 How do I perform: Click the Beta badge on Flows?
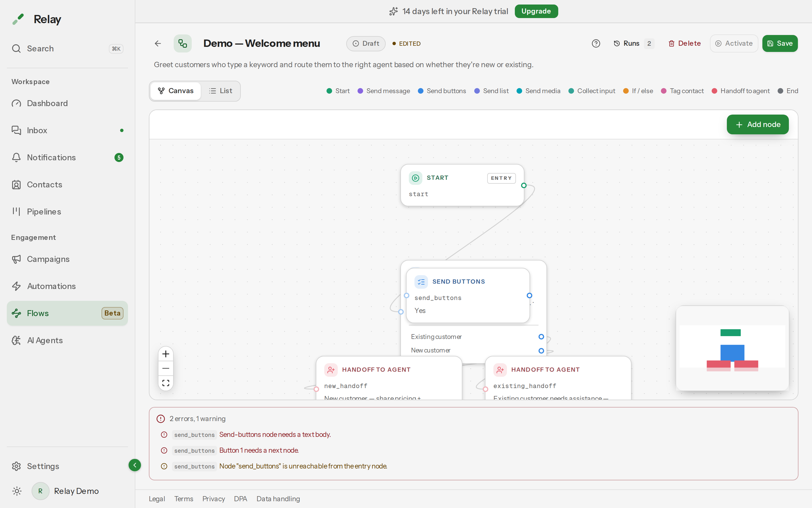pyautogui.click(x=112, y=313)
